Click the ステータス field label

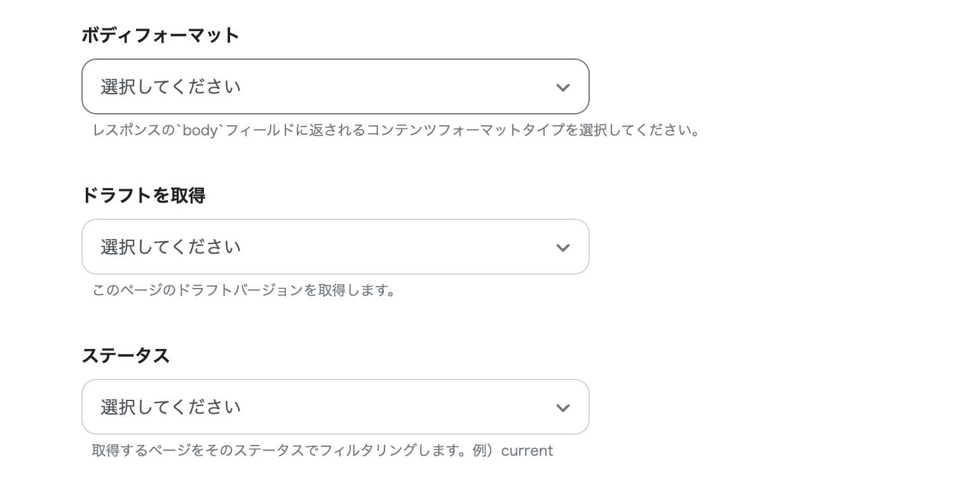click(x=126, y=356)
